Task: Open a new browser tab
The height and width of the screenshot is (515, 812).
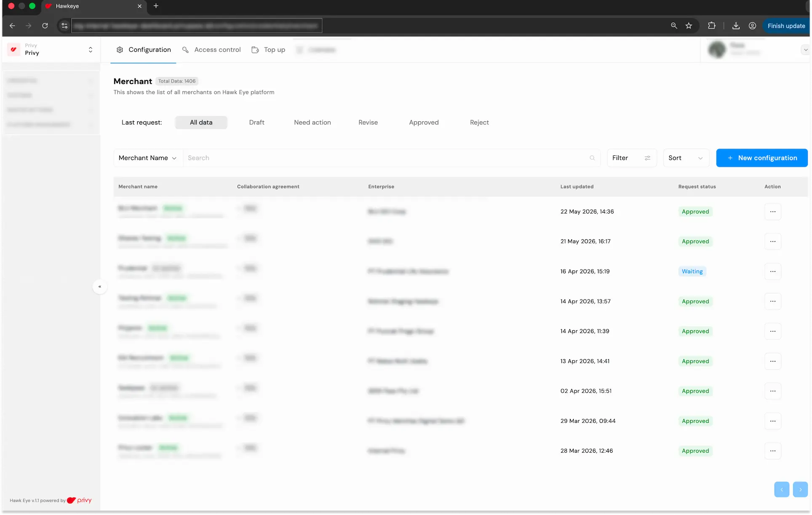Action: pyautogui.click(x=156, y=6)
